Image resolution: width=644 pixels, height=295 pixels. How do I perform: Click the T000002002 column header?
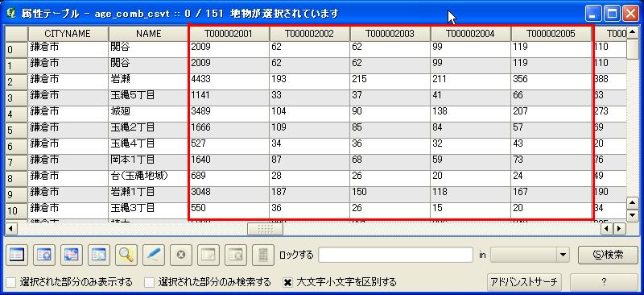[x=309, y=34]
